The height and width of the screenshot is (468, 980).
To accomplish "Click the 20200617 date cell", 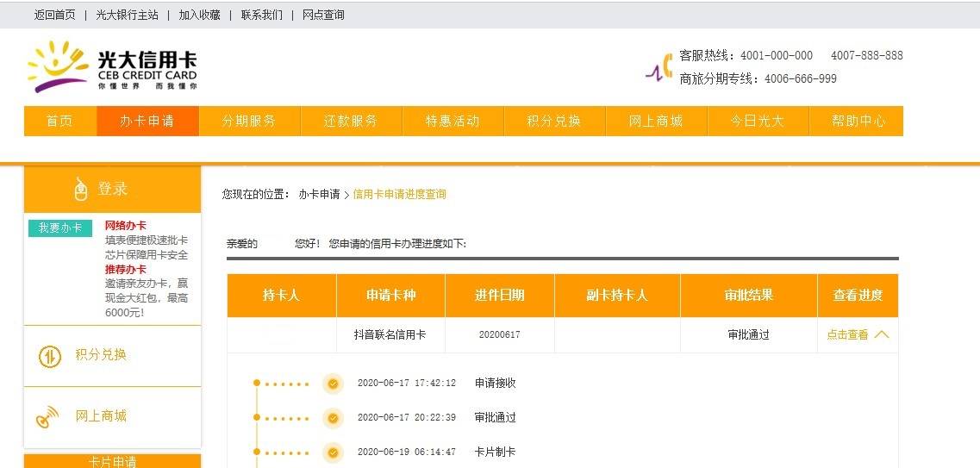I will click(499, 335).
